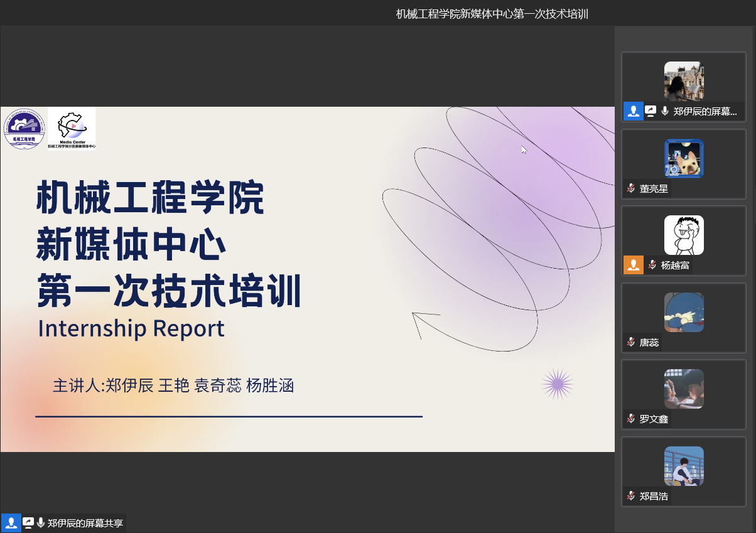Click the participant name 唐蕊

pos(649,342)
